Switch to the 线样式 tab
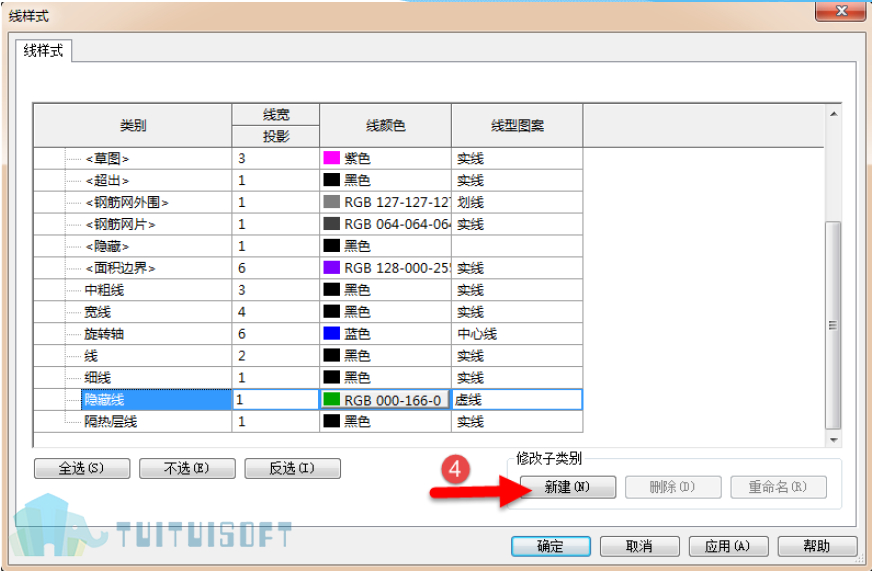The image size is (872, 571). coord(43,51)
